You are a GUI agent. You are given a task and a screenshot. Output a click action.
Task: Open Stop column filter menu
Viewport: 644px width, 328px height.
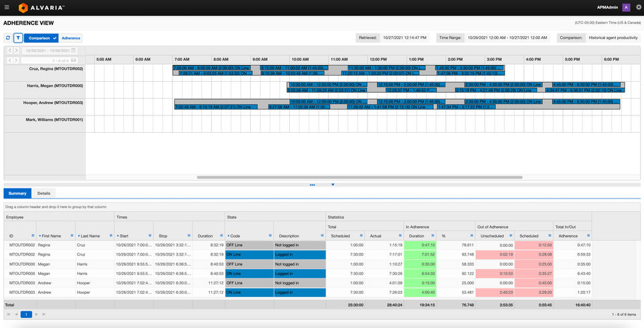189,235
